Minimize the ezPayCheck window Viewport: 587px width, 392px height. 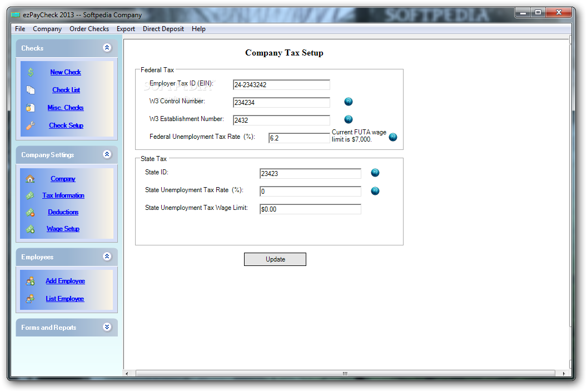pyautogui.click(x=523, y=13)
